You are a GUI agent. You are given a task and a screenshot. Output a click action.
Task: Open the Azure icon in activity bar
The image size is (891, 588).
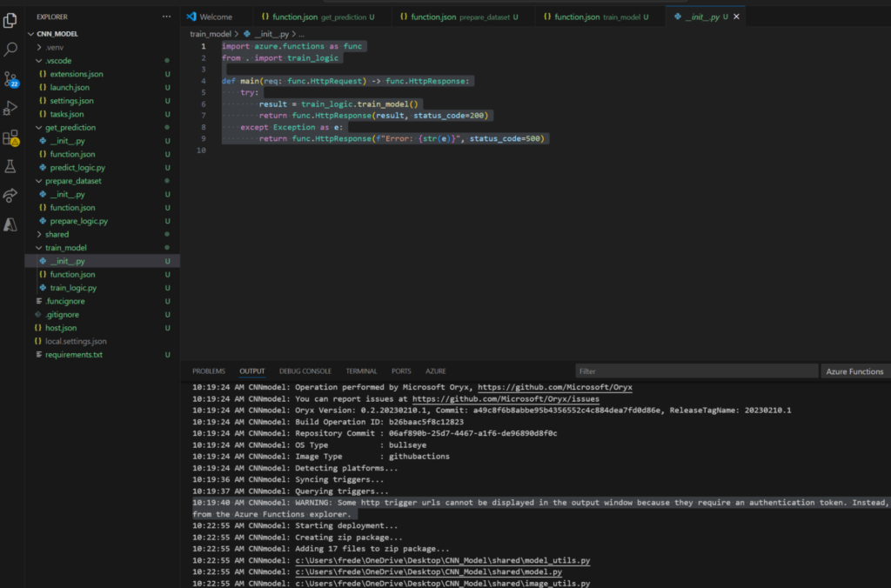(10, 225)
